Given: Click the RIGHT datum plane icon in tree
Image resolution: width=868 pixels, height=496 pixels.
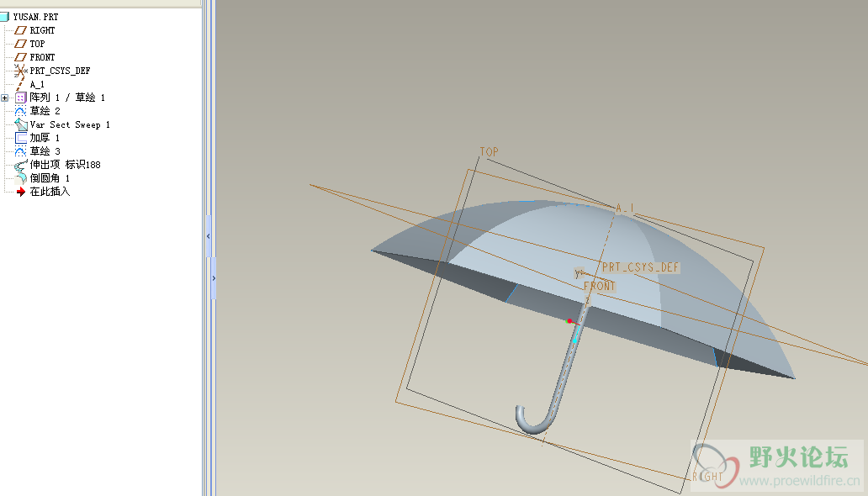Looking at the screenshot, I should click(20, 30).
